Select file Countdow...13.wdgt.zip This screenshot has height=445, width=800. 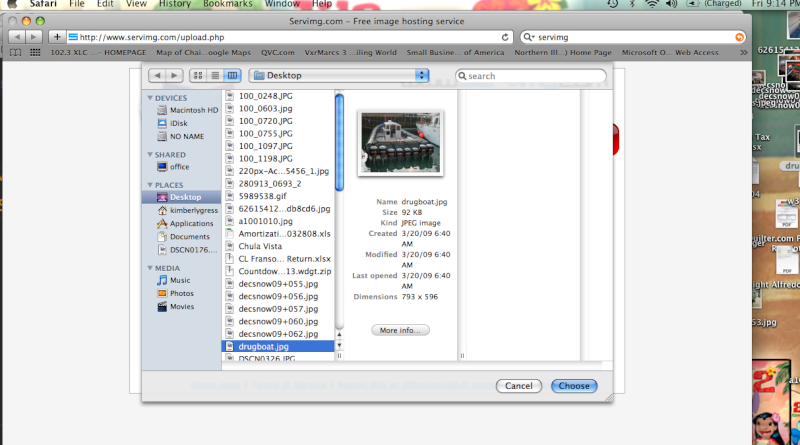[x=279, y=271]
